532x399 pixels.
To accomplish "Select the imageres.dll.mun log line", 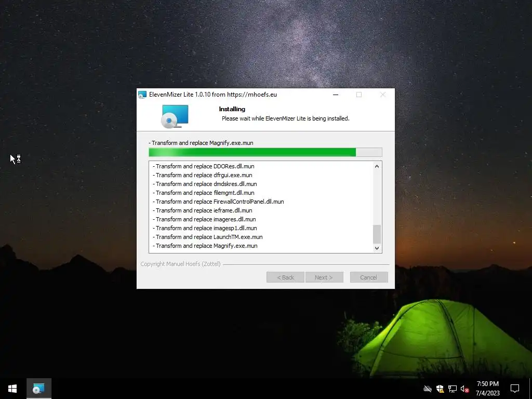I will [204, 219].
